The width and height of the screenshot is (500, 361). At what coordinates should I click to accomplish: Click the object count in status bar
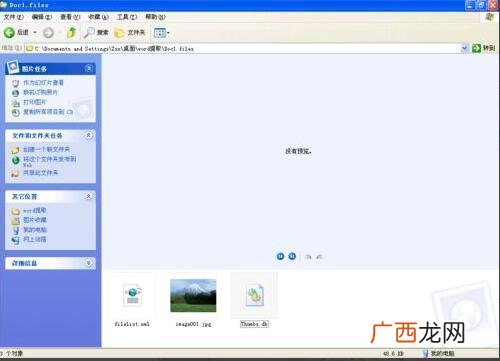click(12, 353)
